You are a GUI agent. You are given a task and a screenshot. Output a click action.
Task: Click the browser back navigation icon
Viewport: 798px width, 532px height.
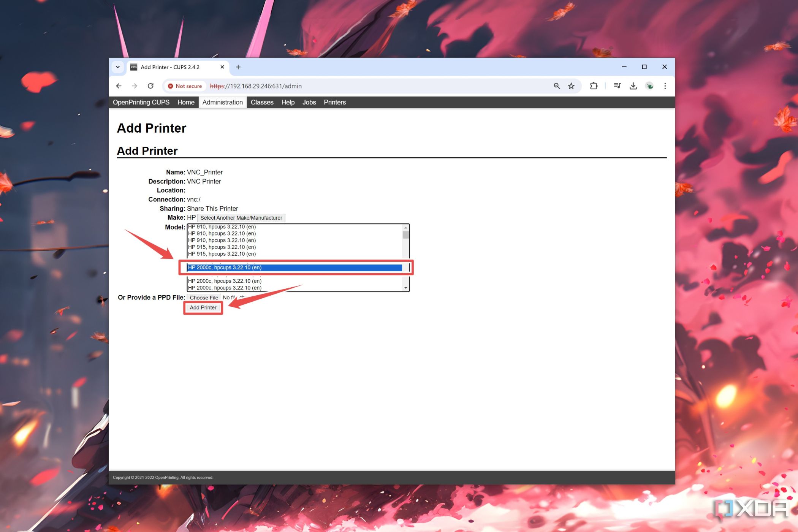pos(119,86)
